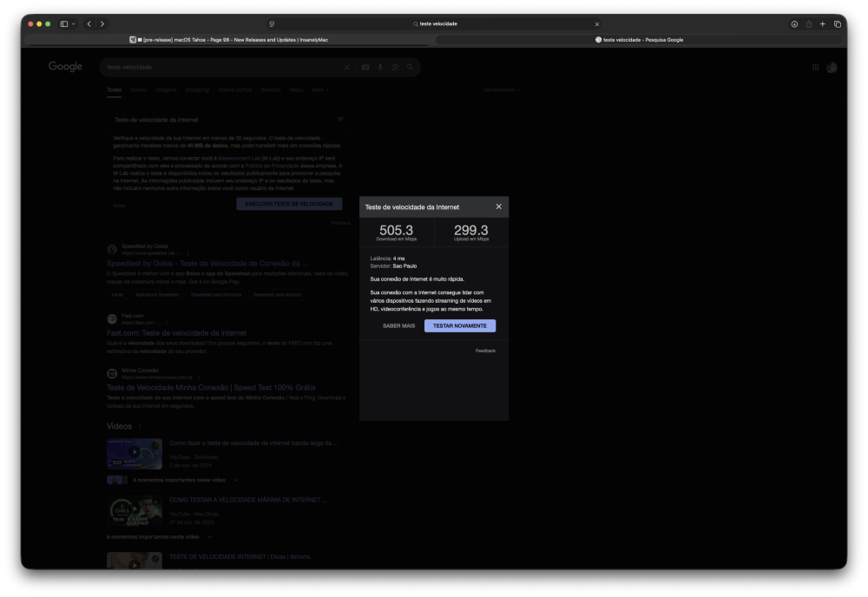
Task: Search by image with the lens icon
Action: tap(395, 67)
